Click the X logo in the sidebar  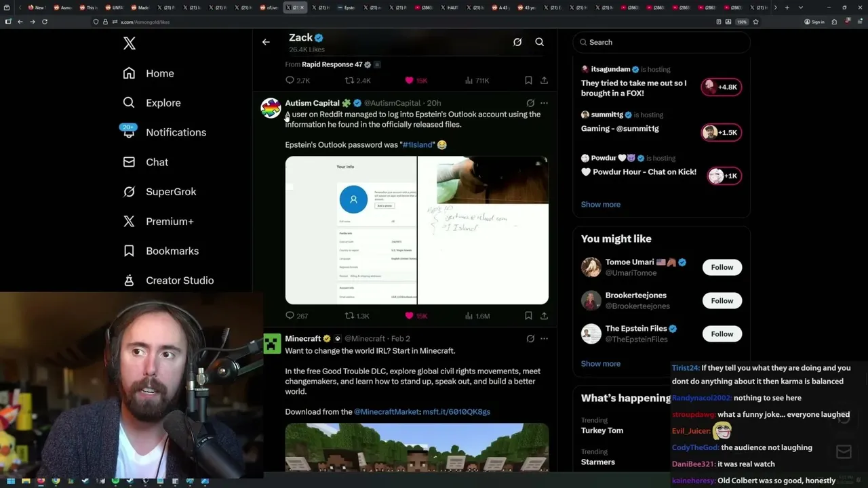130,43
